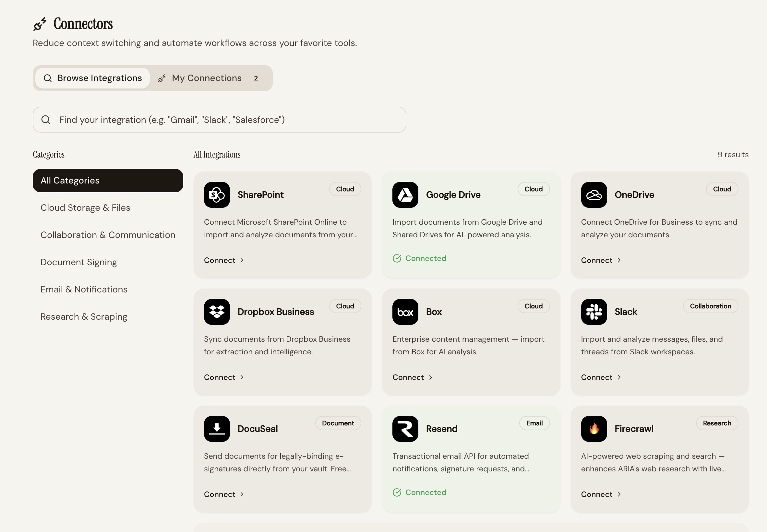Screen dimensions: 767x532
Task: Connect the OneDrive integration
Action: pyautogui.click(x=601, y=260)
